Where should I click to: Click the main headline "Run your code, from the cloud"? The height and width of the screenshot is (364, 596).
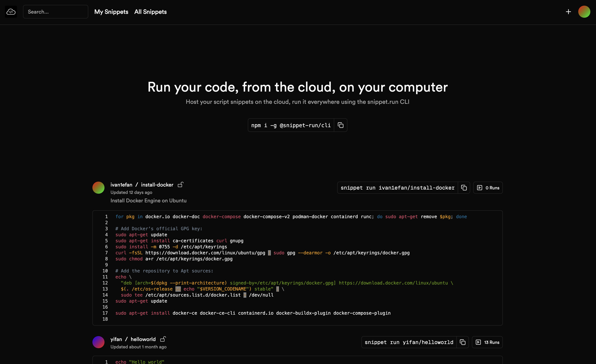coord(297,87)
